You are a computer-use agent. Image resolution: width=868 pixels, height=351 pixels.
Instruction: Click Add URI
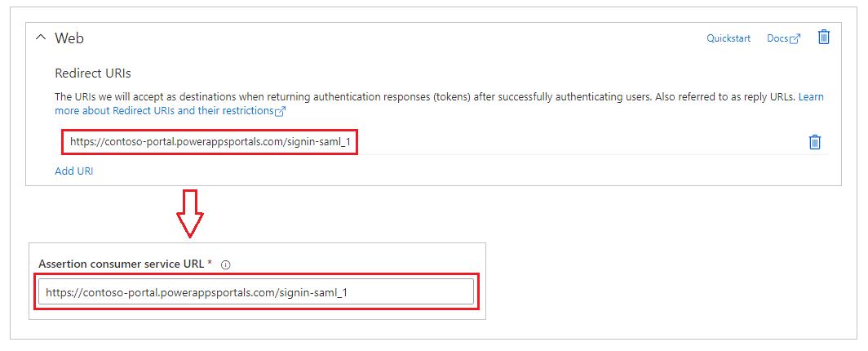point(74,171)
